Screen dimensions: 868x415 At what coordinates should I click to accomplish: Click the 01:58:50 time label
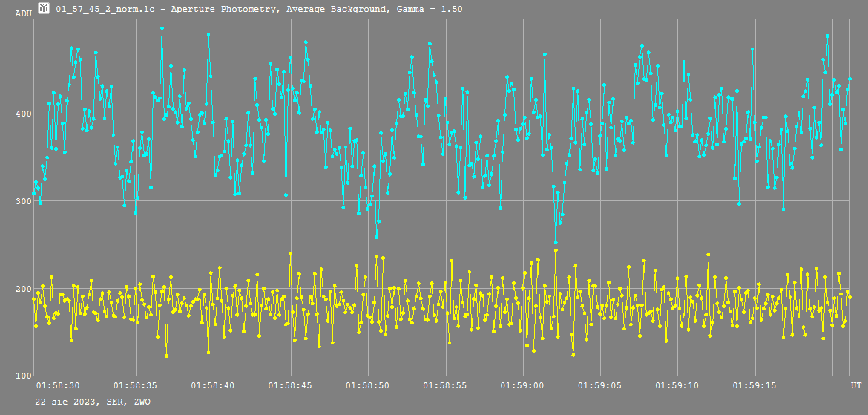coord(368,385)
